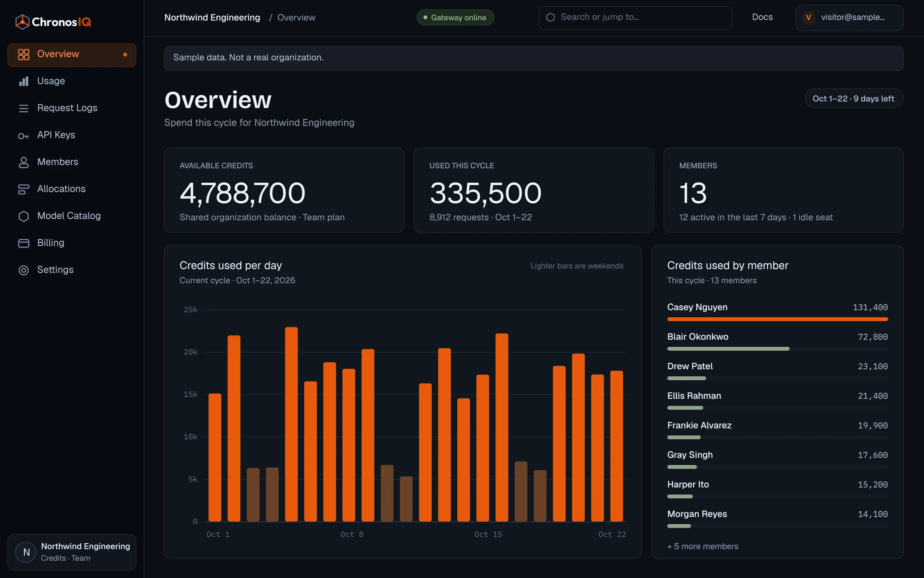924x578 pixels.
Task: Click the Request Logs list icon
Action: pyautogui.click(x=24, y=109)
